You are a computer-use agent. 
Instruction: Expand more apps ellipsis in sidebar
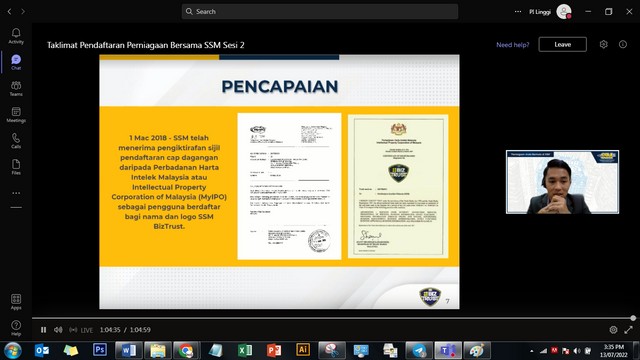[x=16, y=193]
